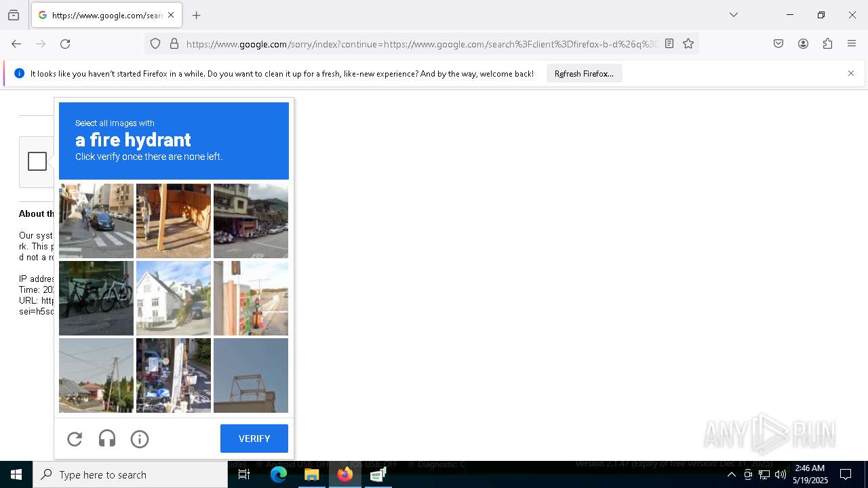Screen dimensions: 868x488
Task: Toggle Reader View icon in address bar
Action: (669, 44)
